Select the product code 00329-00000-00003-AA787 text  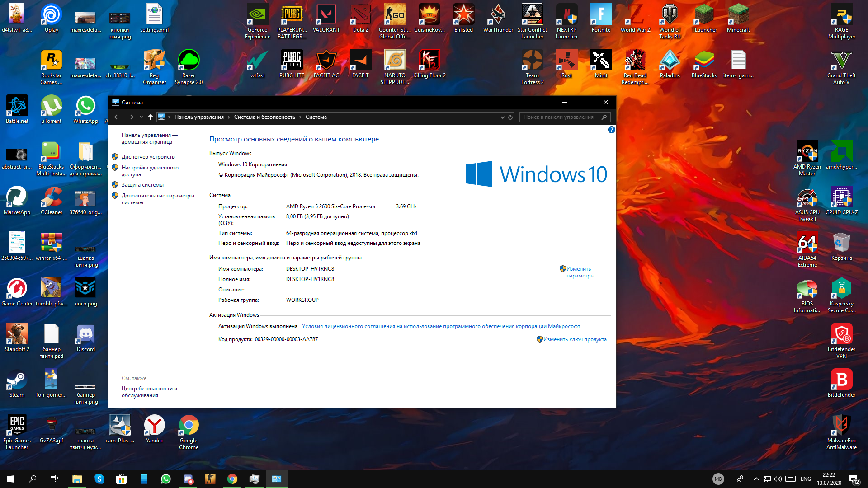pos(286,339)
